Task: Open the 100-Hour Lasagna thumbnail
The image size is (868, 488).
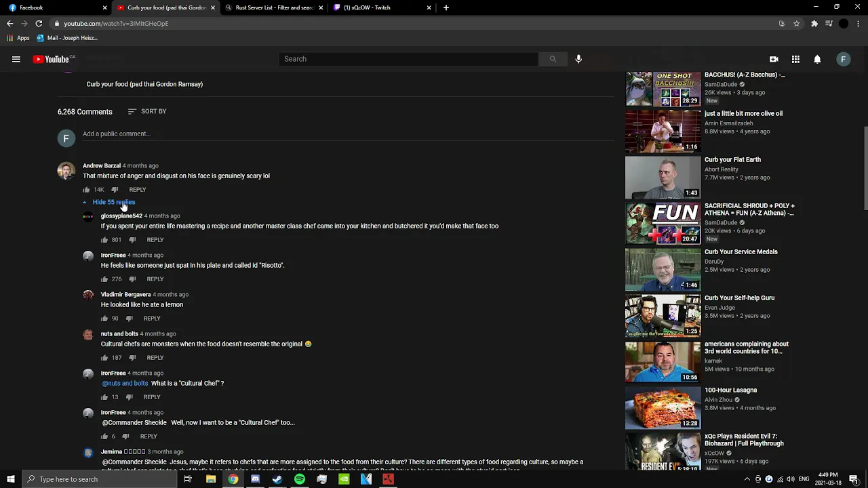Action: 663,407
